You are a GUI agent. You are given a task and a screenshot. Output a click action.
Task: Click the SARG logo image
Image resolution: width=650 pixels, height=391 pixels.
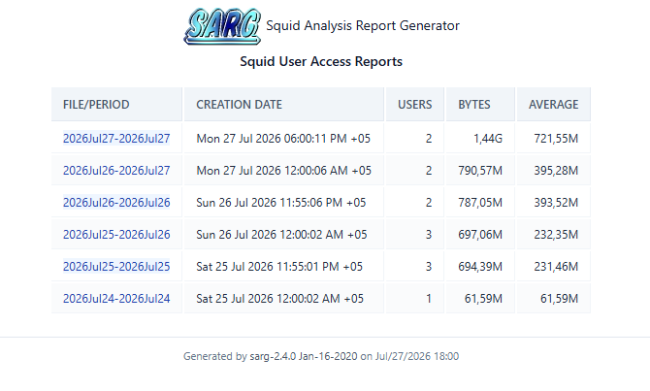click(x=222, y=27)
